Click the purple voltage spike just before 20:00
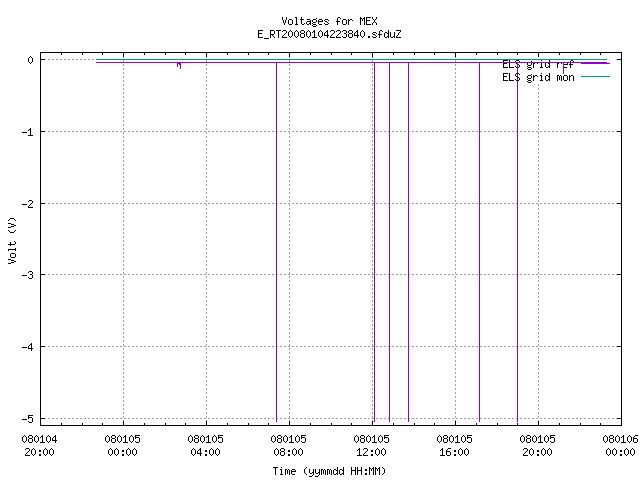 518,242
